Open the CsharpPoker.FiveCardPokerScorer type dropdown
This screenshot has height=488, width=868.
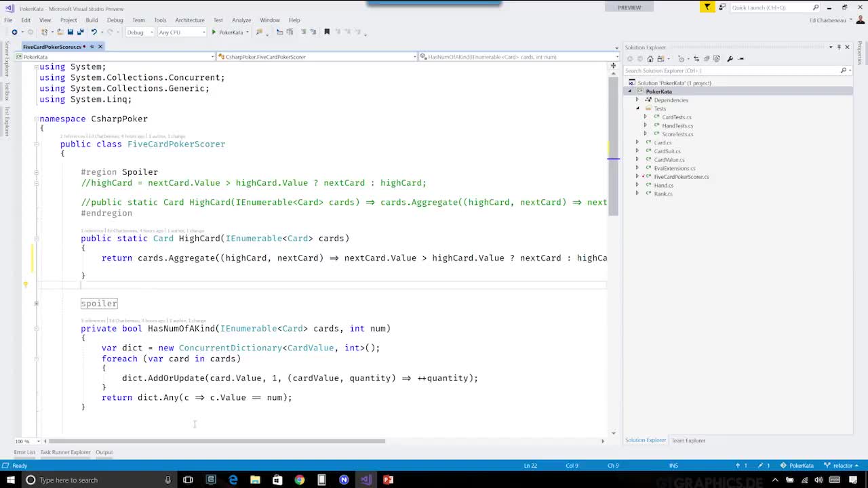coord(317,57)
